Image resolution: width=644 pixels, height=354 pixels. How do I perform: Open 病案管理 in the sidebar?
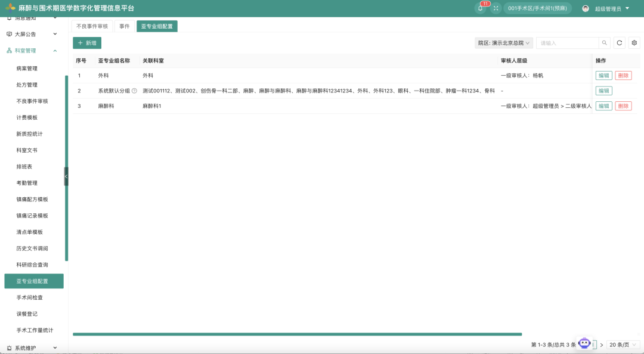(27, 69)
